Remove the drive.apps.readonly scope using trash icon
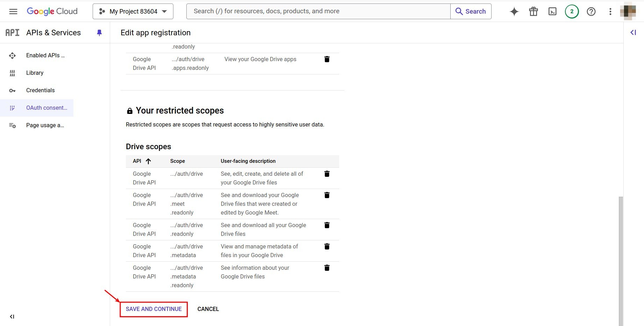644x326 pixels. 327,59
